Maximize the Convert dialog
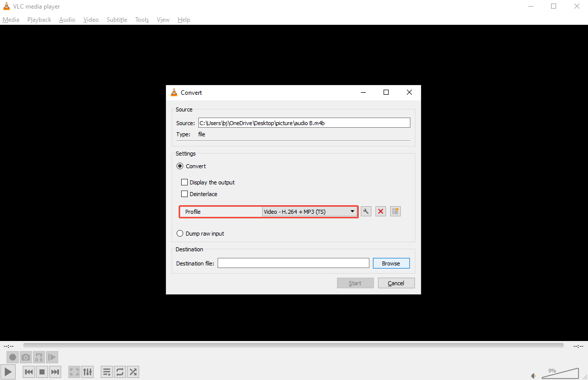The width and height of the screenshot is (588, 380). 386,92
